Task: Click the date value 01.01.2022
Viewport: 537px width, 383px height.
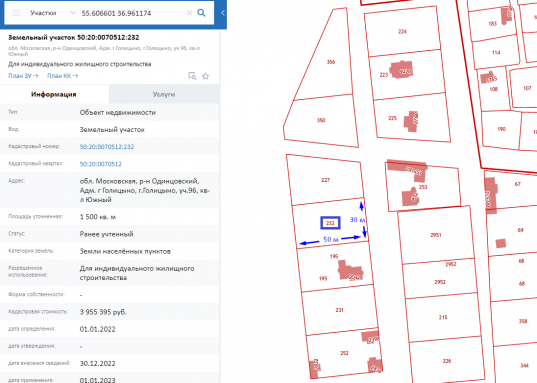Action: pos(97,329)
